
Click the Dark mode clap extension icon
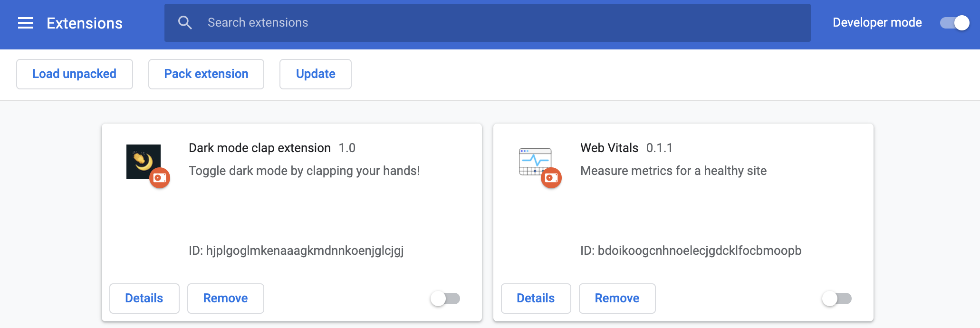144,162
